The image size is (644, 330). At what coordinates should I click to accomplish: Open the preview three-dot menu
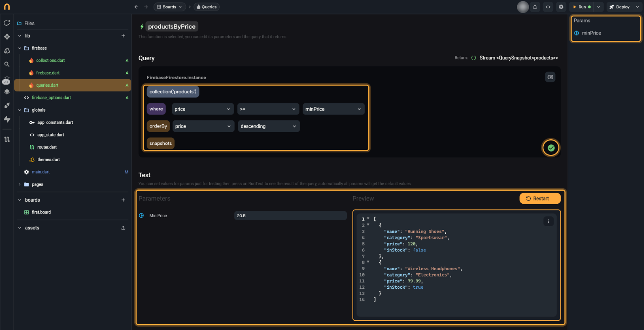click(x=548, y=221)
